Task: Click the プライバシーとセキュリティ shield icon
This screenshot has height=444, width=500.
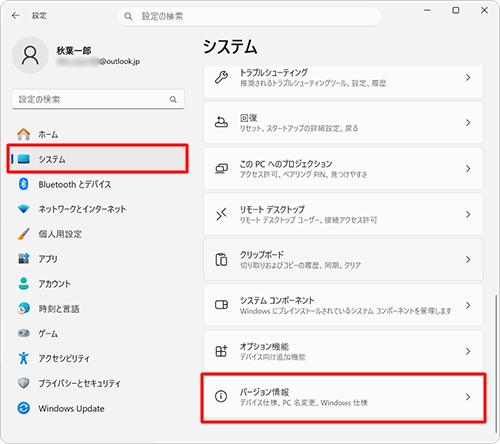Action: click(x=24, y=383)
